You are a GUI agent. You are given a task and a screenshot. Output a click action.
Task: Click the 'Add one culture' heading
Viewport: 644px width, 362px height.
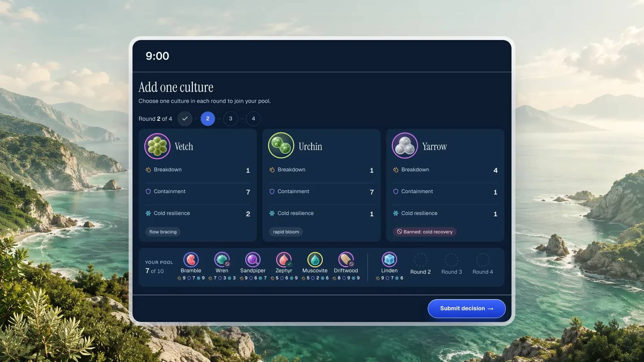pyautogui.click(x=176, y=87)
